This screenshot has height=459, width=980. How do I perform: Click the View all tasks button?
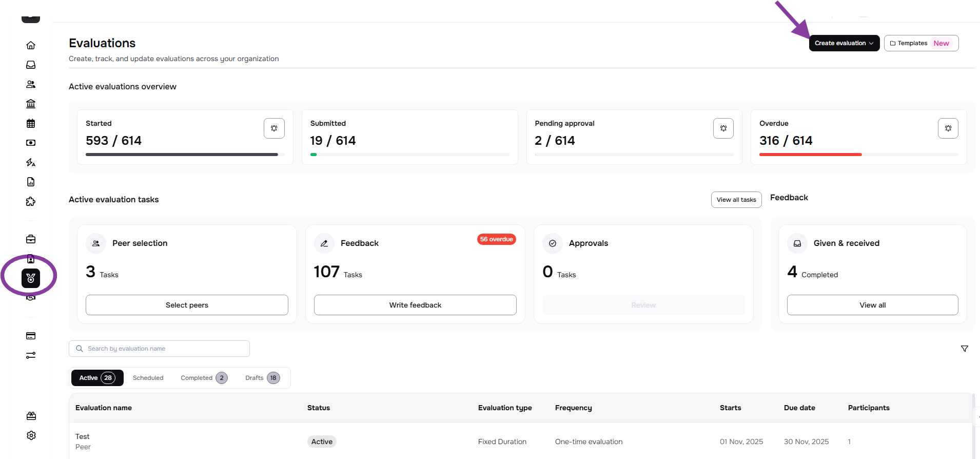tap(736, 200)
